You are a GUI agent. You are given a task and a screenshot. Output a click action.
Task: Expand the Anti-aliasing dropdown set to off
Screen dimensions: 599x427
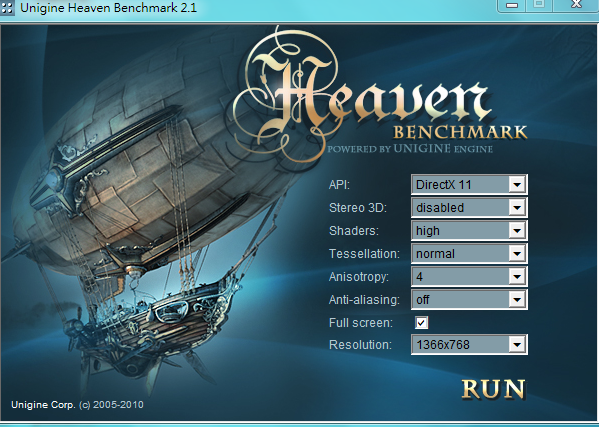[x=469, y=299]
